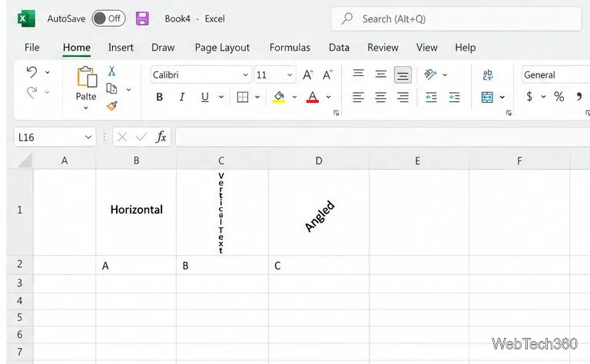Select Middle Align icon
590x364 pixels.
381,74
